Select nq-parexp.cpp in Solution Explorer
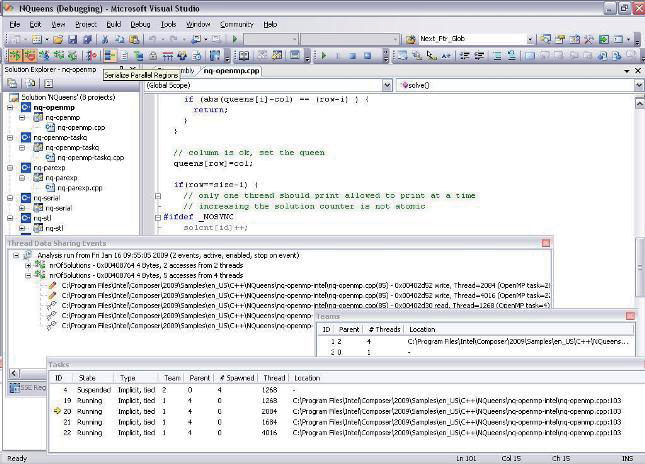The image size is (645, 464). (80, 188)
